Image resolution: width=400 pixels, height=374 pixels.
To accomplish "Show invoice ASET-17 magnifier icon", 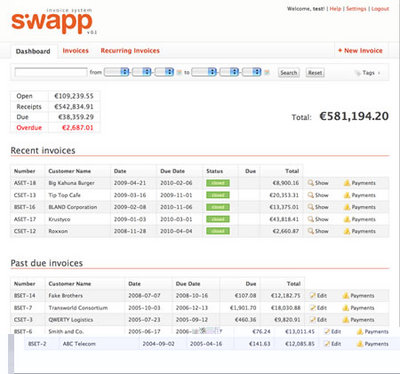I will [310, 219].
